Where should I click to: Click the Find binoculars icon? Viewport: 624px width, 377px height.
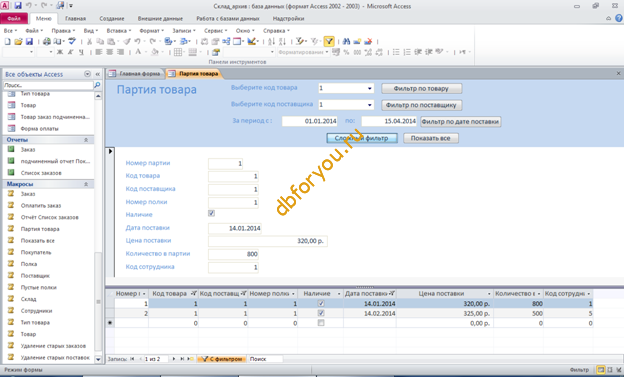click(346, 41)
